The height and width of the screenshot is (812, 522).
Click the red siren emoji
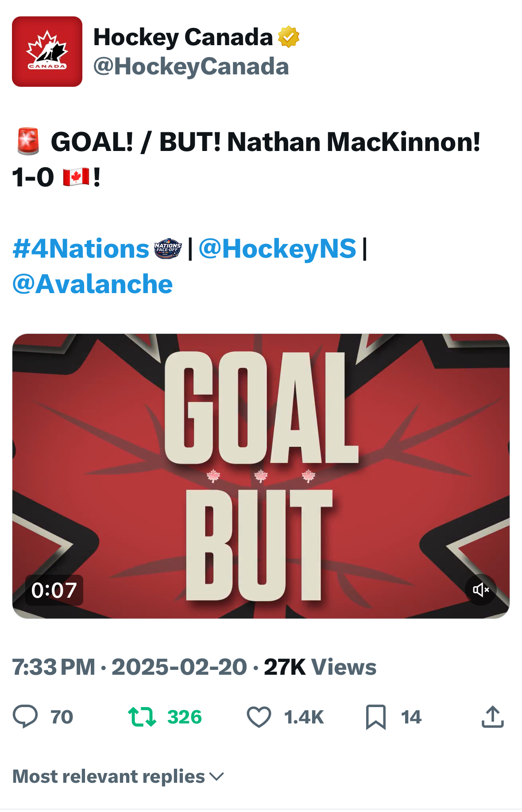click(28, 142)
